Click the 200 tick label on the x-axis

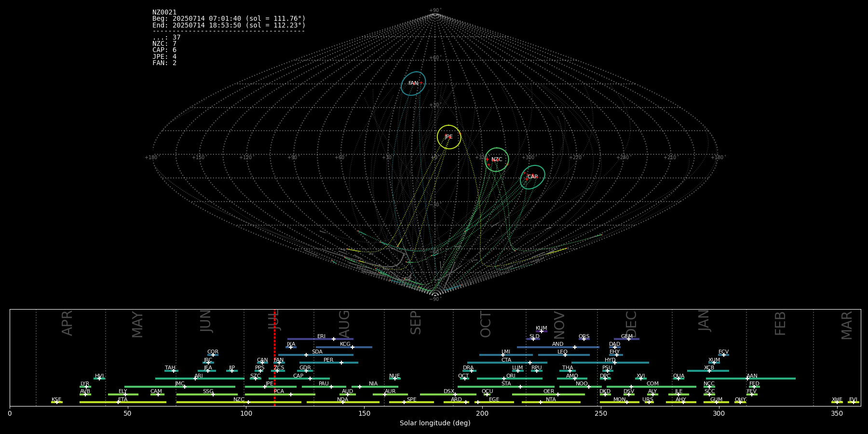click(482, 414)
